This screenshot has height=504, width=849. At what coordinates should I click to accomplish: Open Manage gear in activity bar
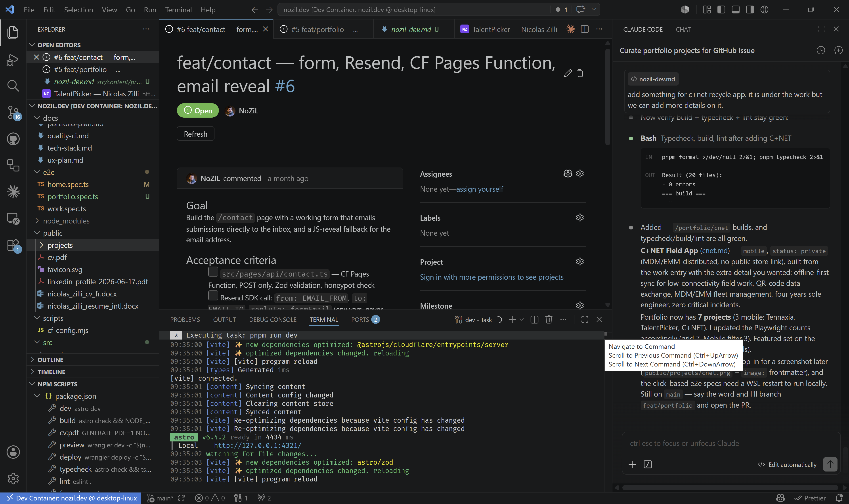(x=13, y=479)
